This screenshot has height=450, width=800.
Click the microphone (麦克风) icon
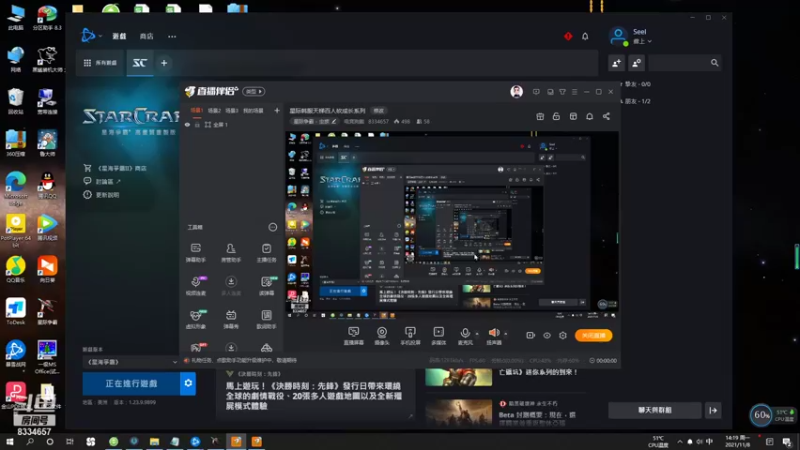[x=465, y=335]
